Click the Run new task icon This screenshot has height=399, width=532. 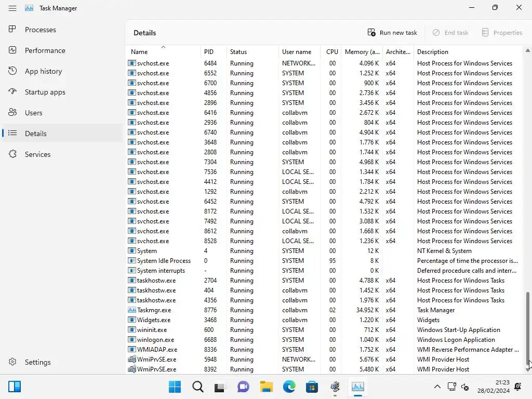371,33
